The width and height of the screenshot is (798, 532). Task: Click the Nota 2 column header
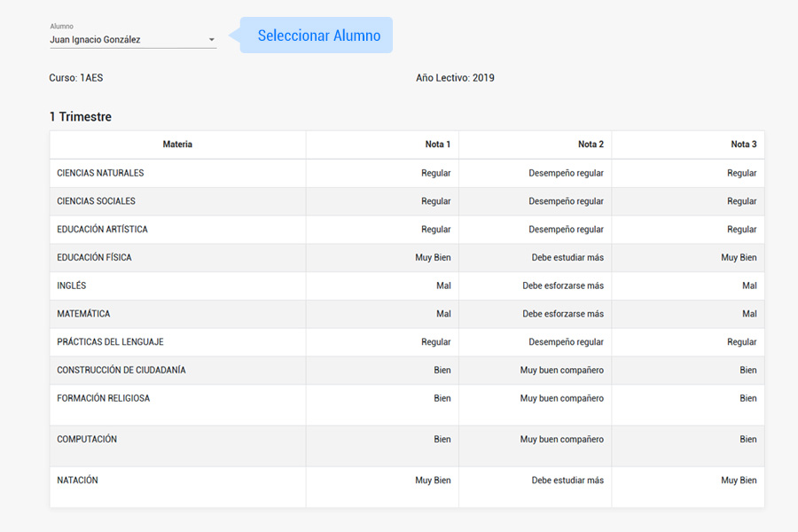pos(591,145)
